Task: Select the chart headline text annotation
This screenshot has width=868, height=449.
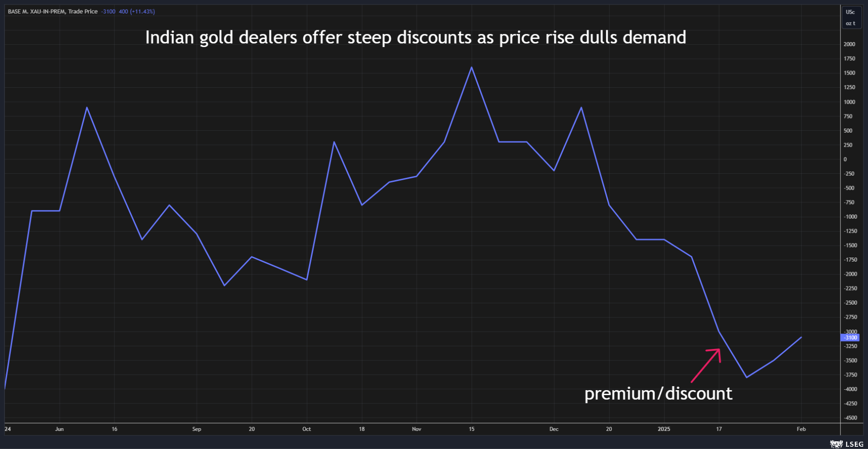Action: click(x=415, y=38)
